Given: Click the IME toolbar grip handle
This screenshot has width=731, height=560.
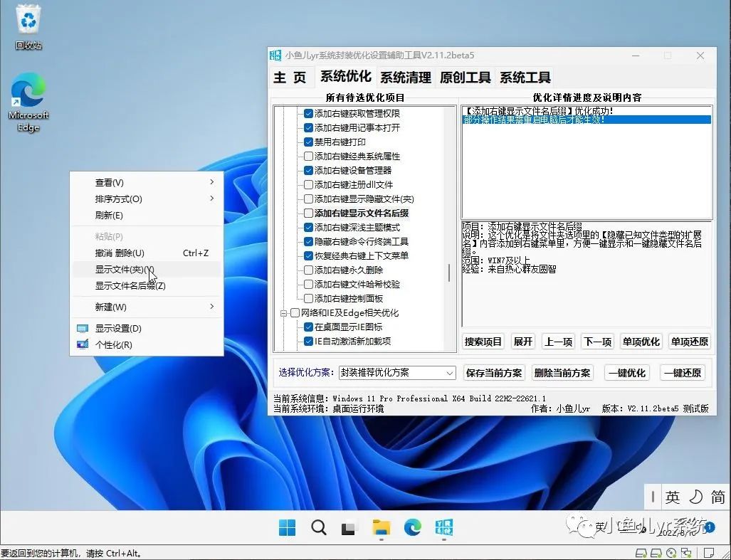Looking at the screenshot, I should [653, 497].
